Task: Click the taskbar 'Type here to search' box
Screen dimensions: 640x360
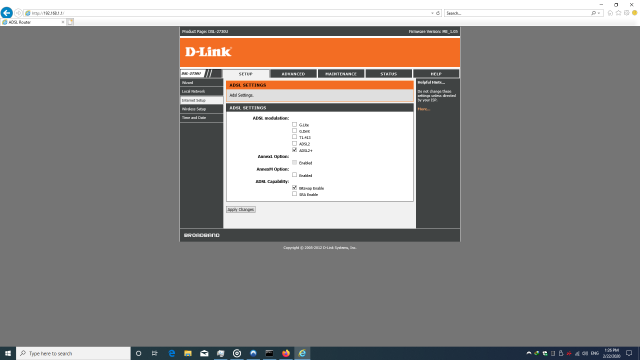Action: click(73, 353)
